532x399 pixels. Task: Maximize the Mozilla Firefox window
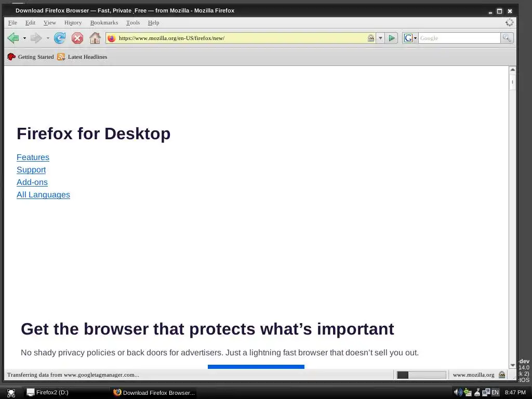pyautogui.click(x=499, y=11)
